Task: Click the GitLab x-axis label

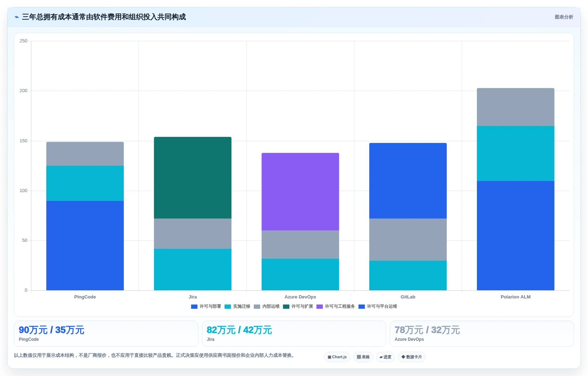Action: coord(408,297)
